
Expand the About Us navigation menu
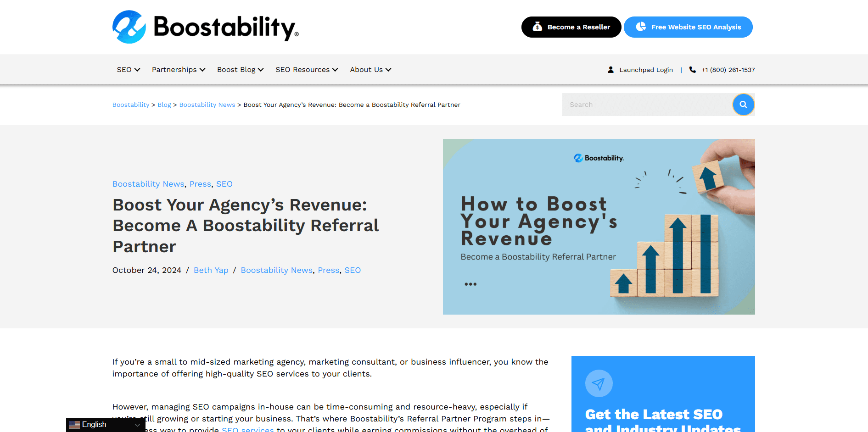[370, 70]
